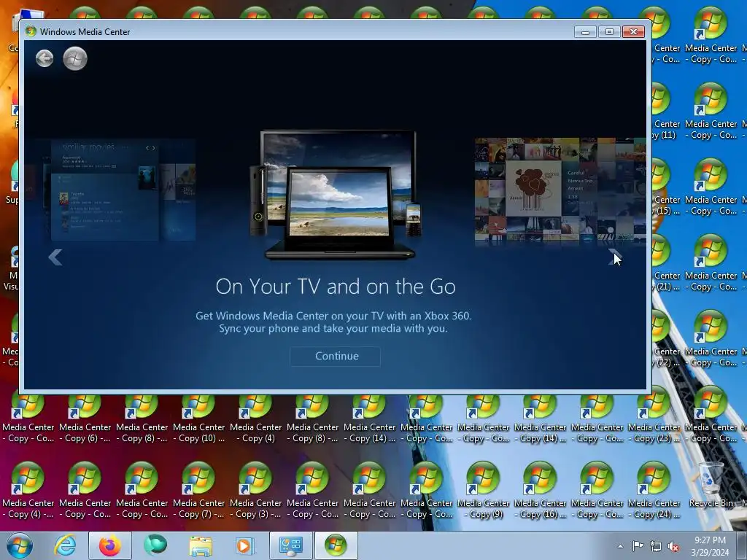Select the Media Center - Copy (9) desktop shortcut
This screenshot has width=747, height=560.
[x=484, y=491]
